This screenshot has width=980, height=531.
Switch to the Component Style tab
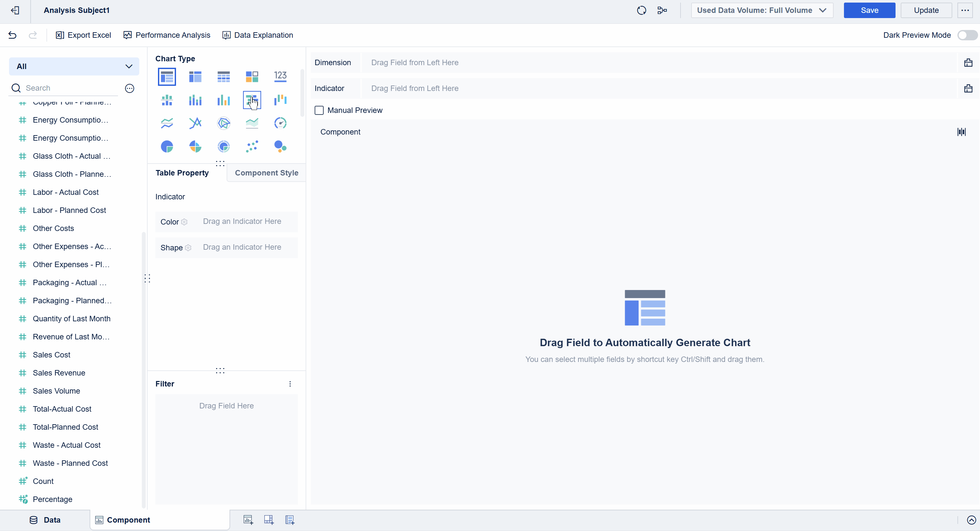[x=266, y=173]
